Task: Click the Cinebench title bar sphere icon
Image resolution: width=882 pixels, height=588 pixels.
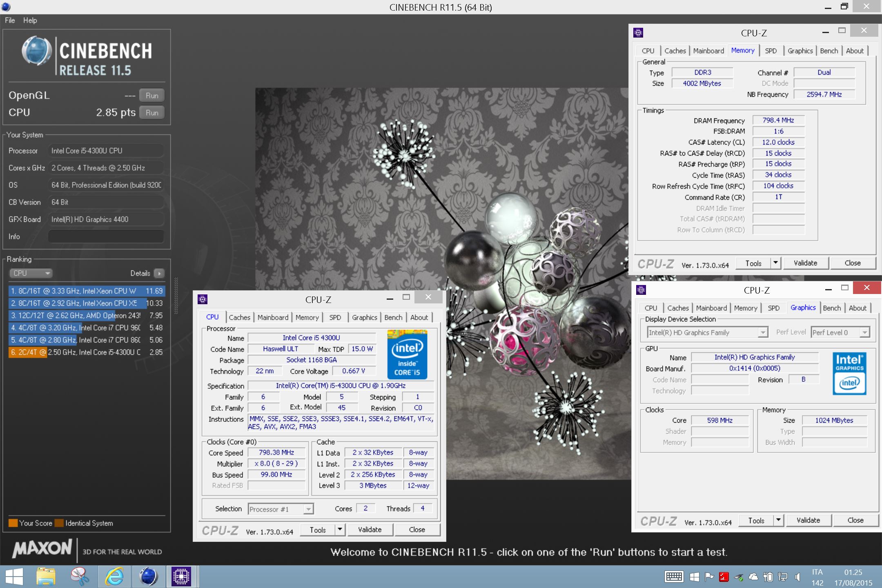Action: tap(6, 7)
